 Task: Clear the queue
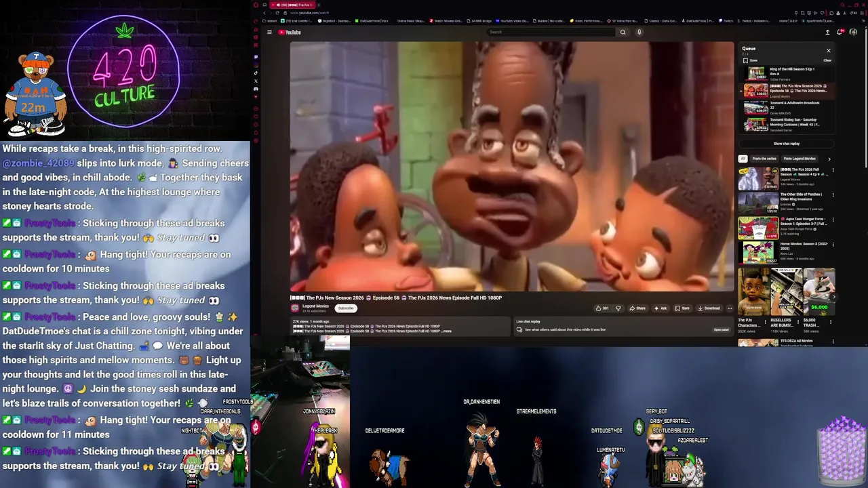[x=827, y=60]
